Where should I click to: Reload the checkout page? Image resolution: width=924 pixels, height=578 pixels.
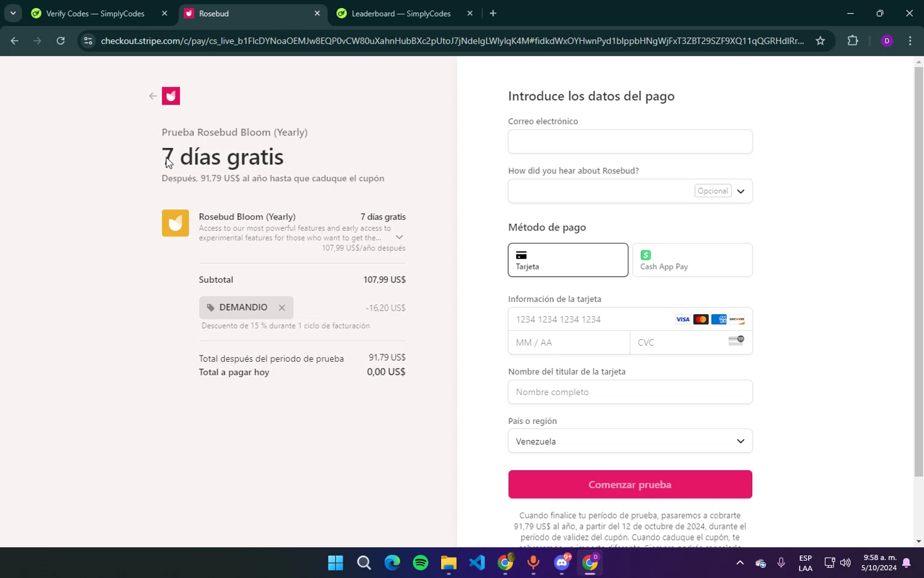pyautogui.click(x=60, y=41)
